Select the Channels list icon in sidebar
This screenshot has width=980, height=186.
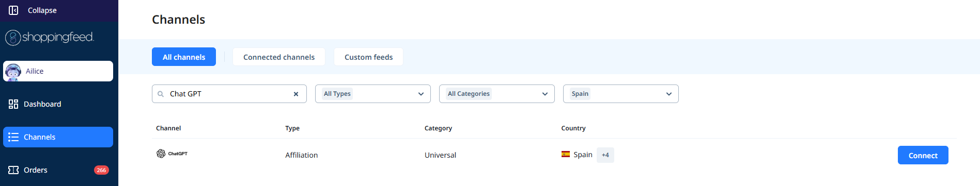click(13, 137)
